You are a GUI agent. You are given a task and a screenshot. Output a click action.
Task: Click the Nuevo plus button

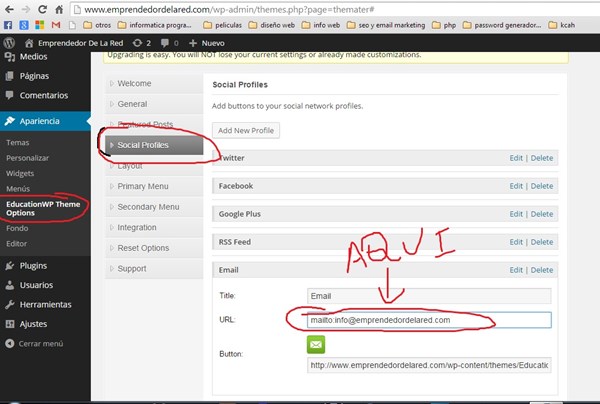pyautogui.click(x=207, y=43)
